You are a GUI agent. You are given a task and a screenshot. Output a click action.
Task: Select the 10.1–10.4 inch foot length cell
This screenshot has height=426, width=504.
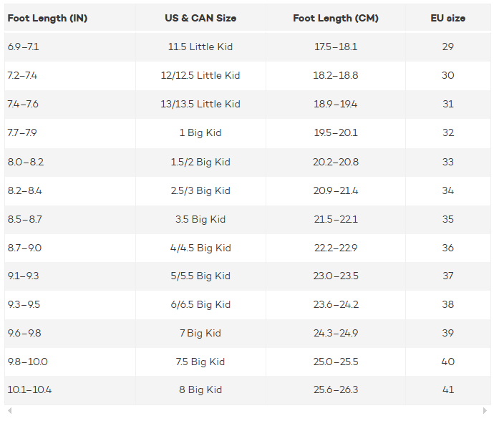[29, 390]
